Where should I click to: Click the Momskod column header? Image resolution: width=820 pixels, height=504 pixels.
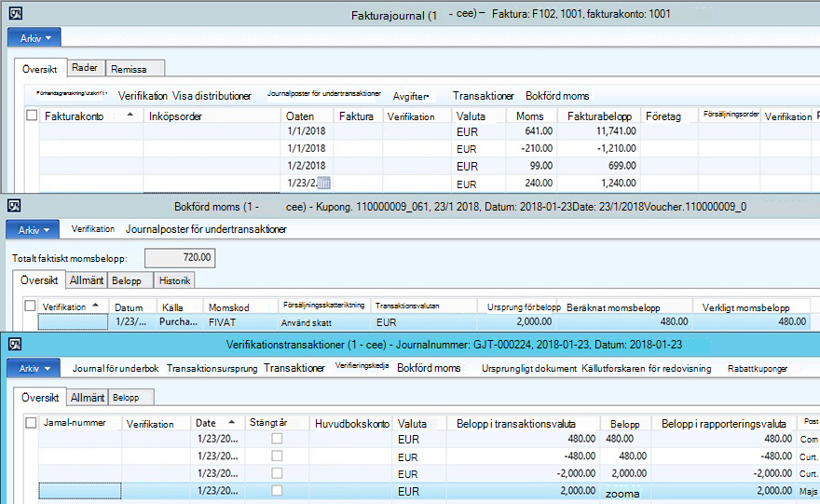tap(240, 306)
